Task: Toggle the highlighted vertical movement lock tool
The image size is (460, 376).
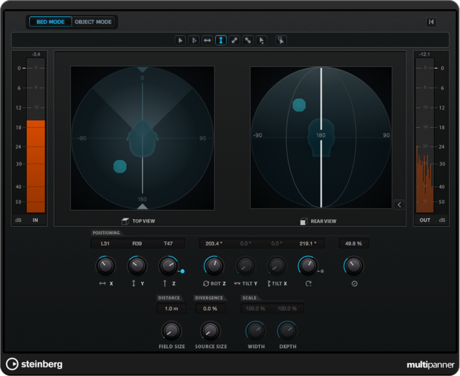Action: [221, 41]
